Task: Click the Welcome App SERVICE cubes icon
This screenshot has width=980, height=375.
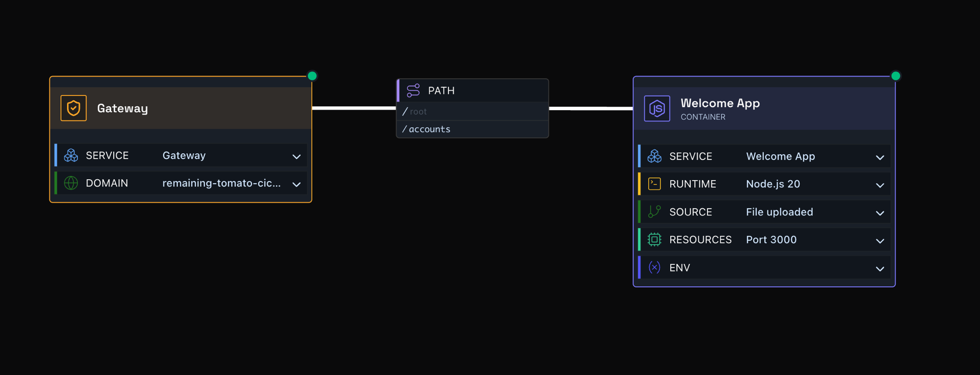Action: (655, 156)
